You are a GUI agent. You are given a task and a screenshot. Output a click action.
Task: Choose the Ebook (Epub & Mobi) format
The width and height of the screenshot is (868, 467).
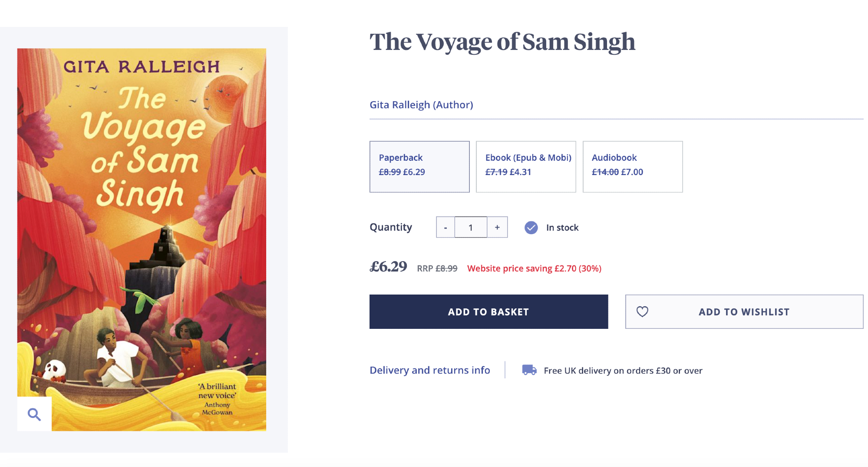[x=525, y=166]
